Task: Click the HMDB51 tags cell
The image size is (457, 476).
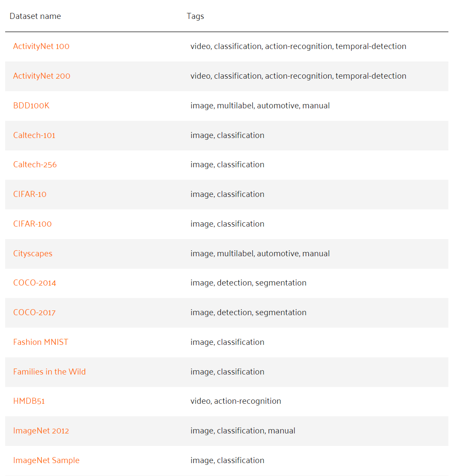Action: (236, 401)
